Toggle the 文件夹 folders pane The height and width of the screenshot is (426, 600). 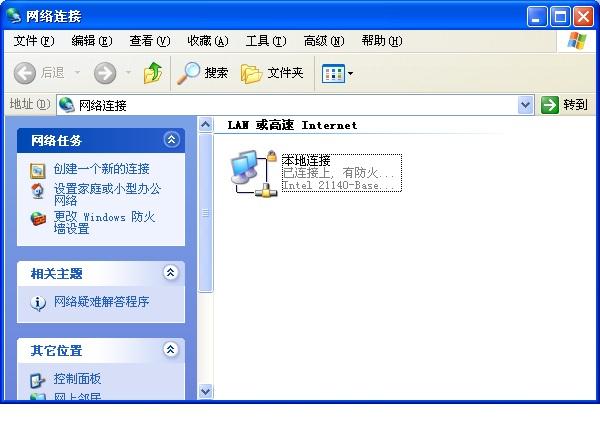272,73
